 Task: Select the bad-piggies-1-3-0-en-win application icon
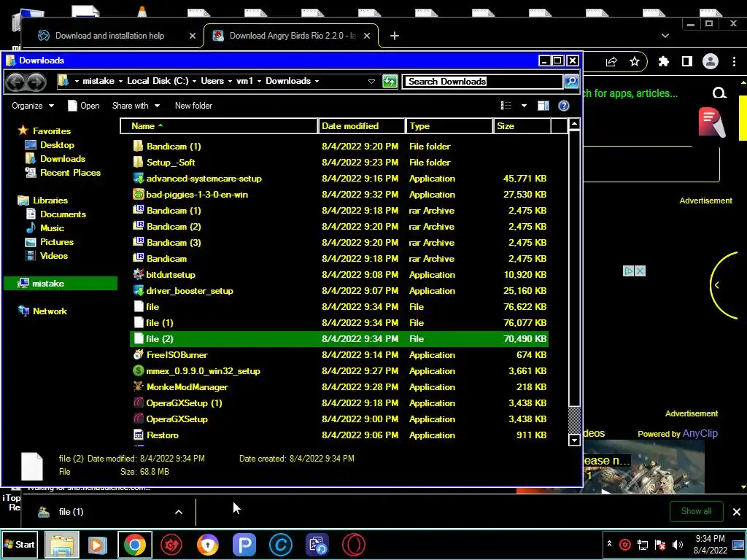pos(138,194)
